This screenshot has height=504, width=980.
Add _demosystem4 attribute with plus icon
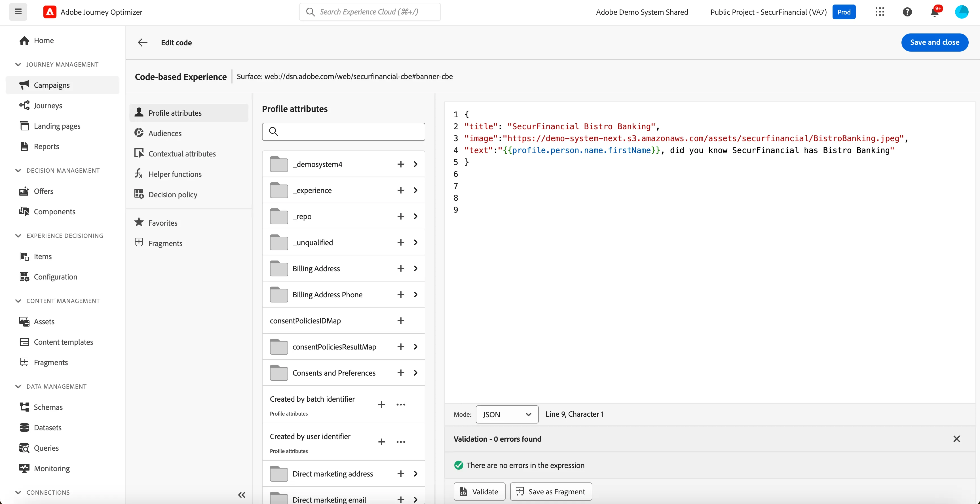click(401, 164)
